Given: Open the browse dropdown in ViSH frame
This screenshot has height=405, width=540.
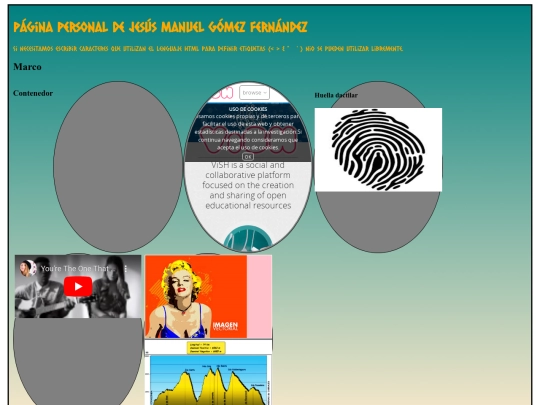Looking at the screenshot, I should [x=254, y=93].
